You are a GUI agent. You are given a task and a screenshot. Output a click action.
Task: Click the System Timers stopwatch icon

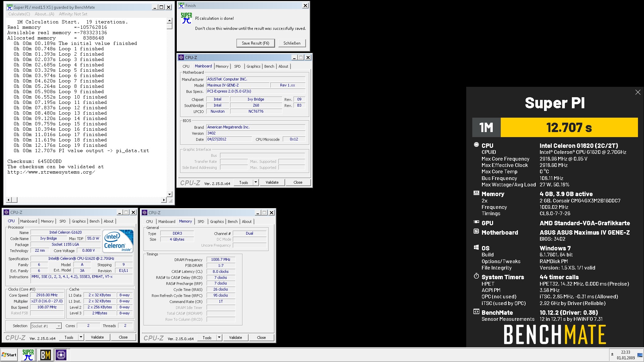pyautogui.click(x=476, y=276)
